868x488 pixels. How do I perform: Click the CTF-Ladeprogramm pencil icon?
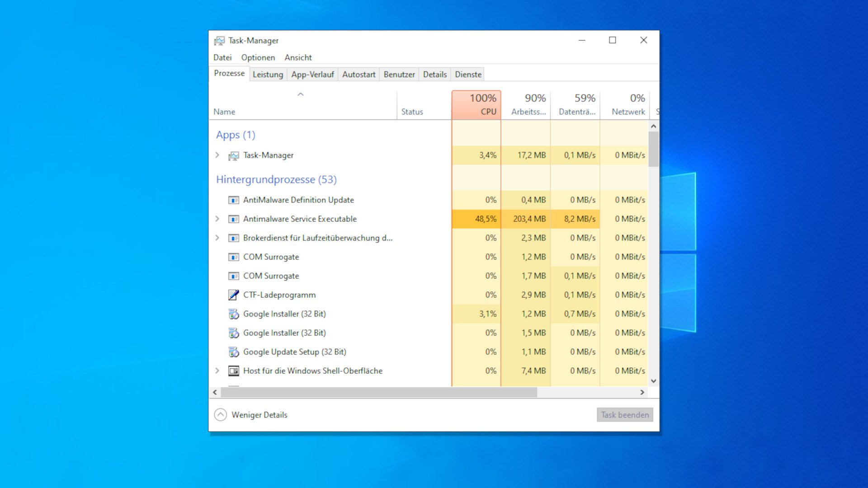tap(234, 295)
